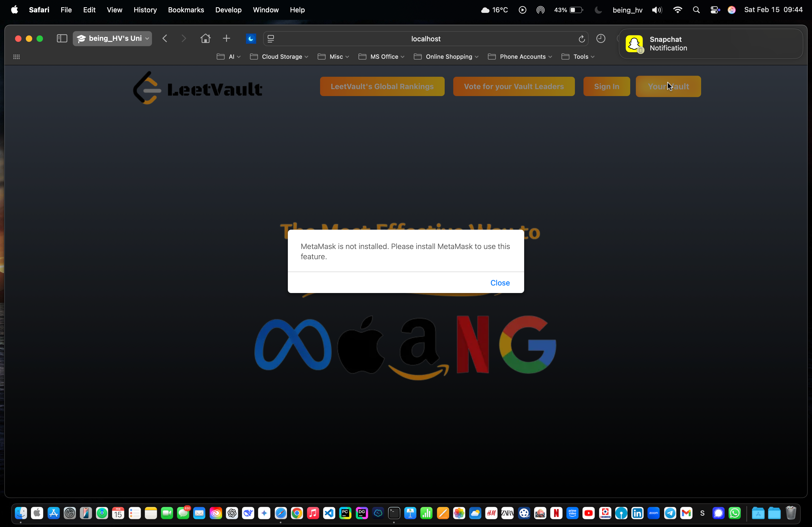
Task: Reload the localhost page
Action: (582, 39)
